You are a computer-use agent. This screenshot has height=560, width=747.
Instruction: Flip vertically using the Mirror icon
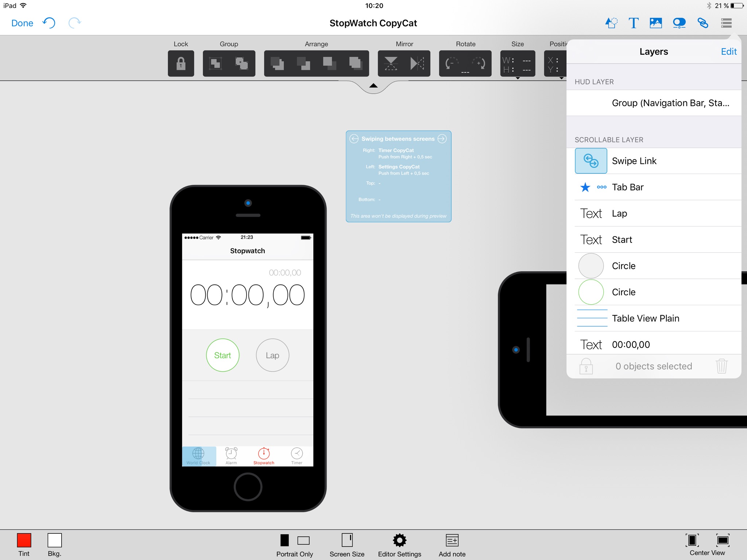coord(391,63)
